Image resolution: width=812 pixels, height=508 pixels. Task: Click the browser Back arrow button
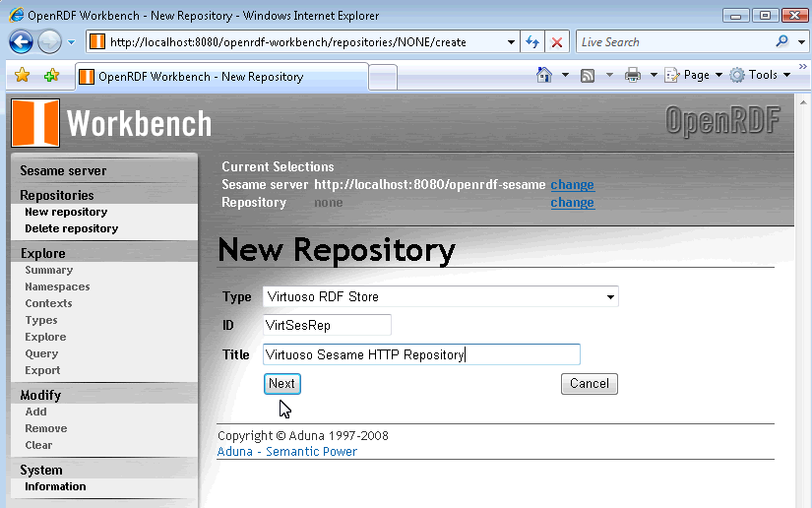pos(22,41)
